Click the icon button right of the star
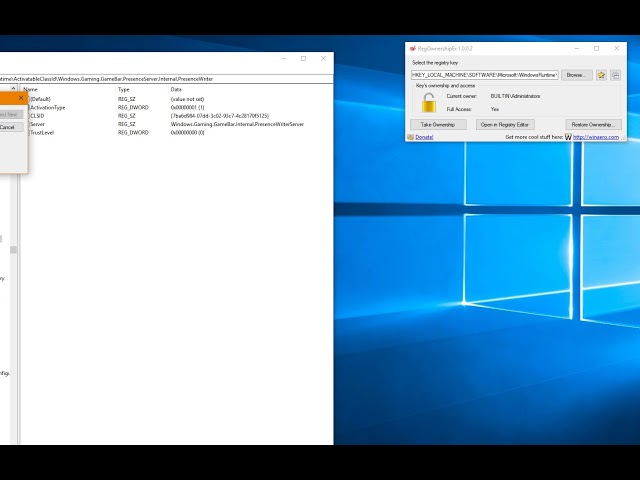The width and height of the screenshot is (640, 480). 616,75
